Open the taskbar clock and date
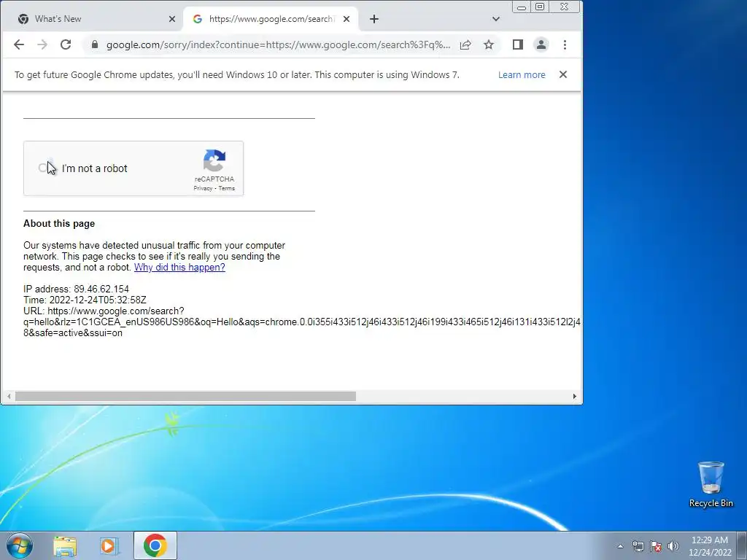 coord(710,546)
